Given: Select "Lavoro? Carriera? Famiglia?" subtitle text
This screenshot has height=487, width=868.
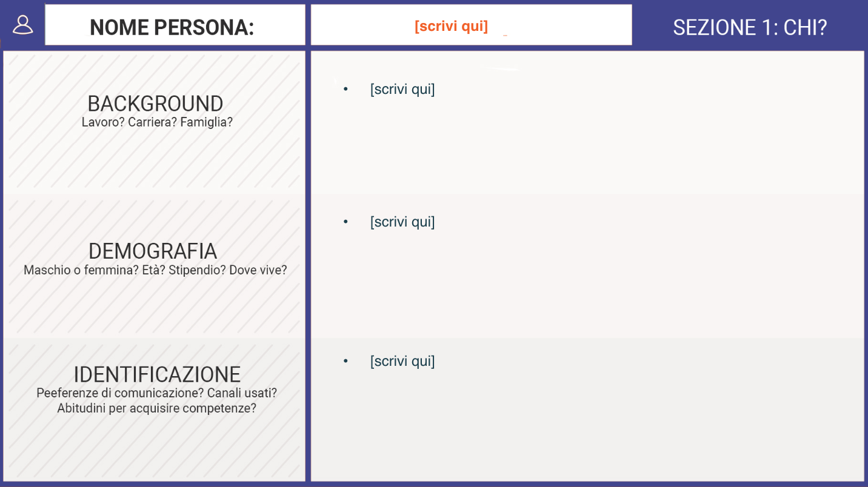Looking at the screenshot, I should [x=157, y=122].
